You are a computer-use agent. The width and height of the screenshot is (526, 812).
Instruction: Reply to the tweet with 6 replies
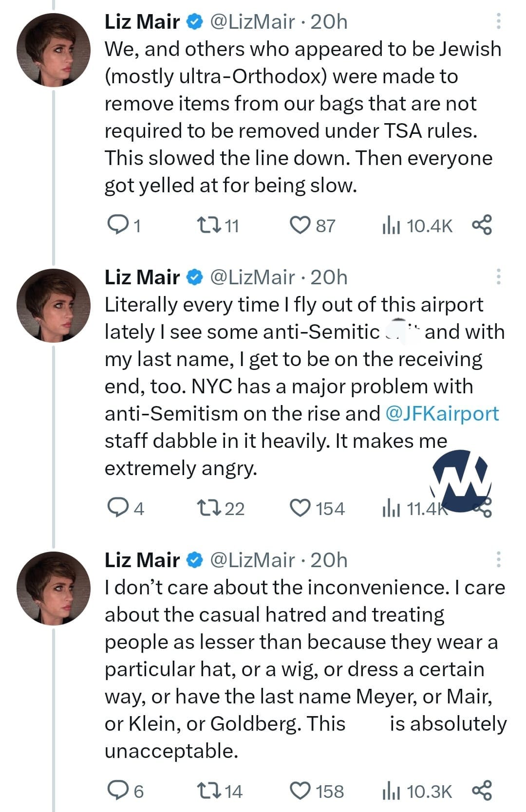click(x=117, y=791)
